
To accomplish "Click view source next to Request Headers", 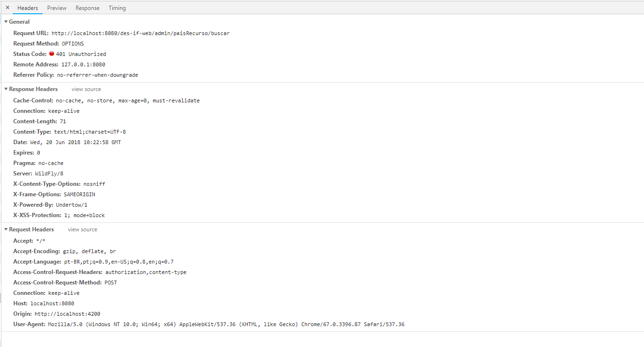I will click(82, 229).
